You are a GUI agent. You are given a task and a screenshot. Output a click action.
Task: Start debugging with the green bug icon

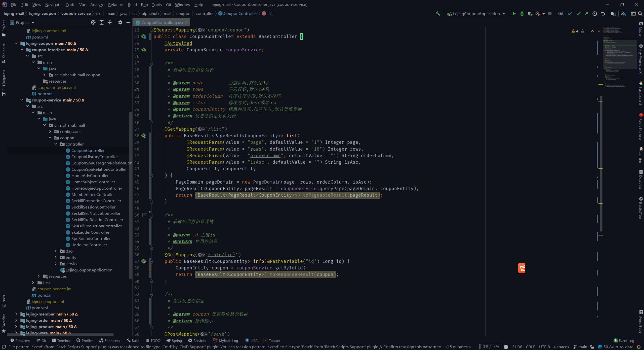(x=522, y=14)
